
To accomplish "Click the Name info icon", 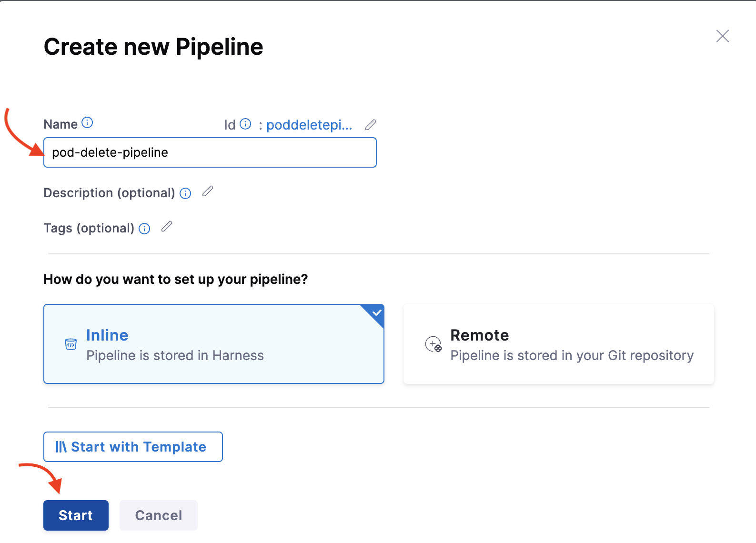I will [x=87, y=123].
